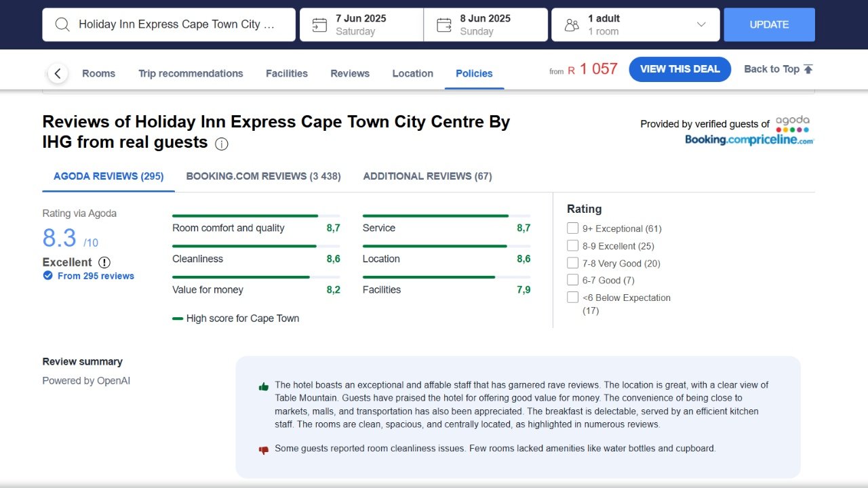The width and height of the screenshot is (868, 488).
Task: Open the 7 Jun 2025 check-in date picker
Action: coord(361,25)
